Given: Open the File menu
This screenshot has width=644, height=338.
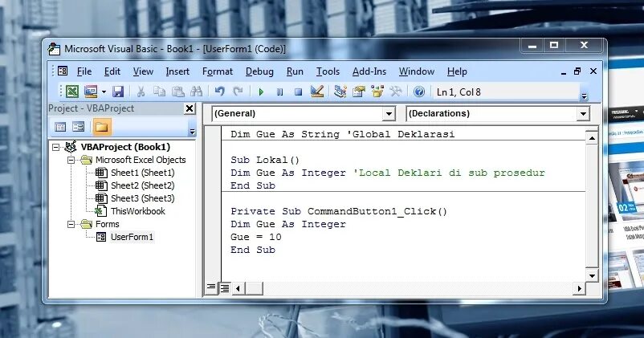Looking at the screenshot, I should (x=84, y=71).
